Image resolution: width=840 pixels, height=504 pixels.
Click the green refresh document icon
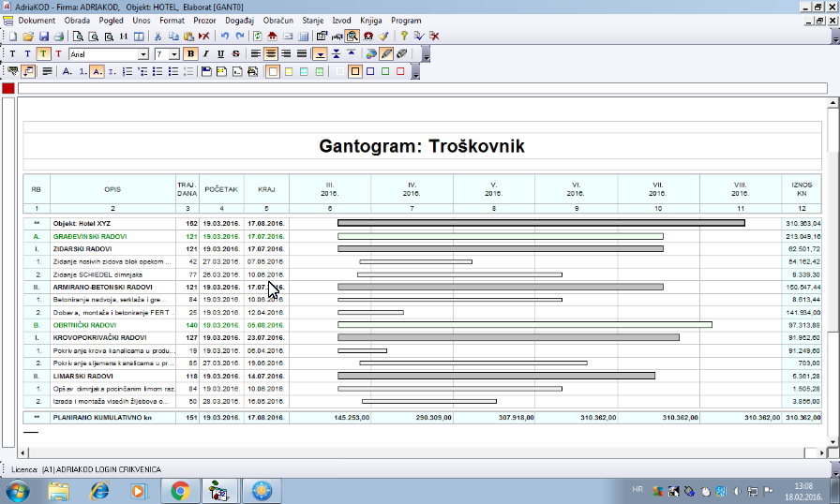point(258,37)
